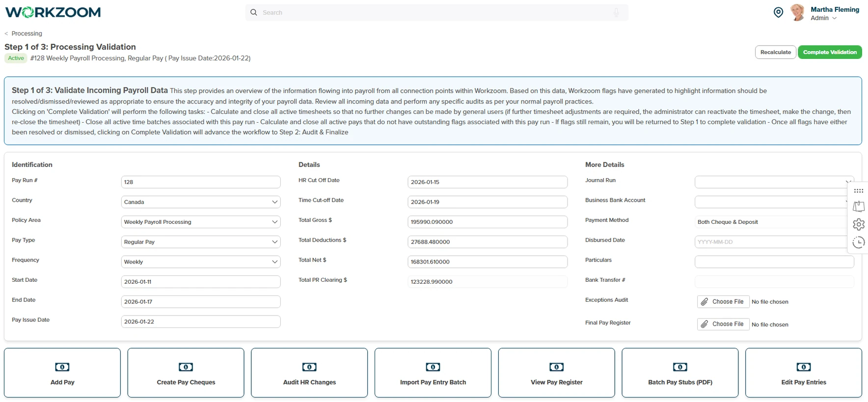Click the Recalculate button
Viewport: 868px width, 402px height.
pyautogui.click(x=776, y=52)
